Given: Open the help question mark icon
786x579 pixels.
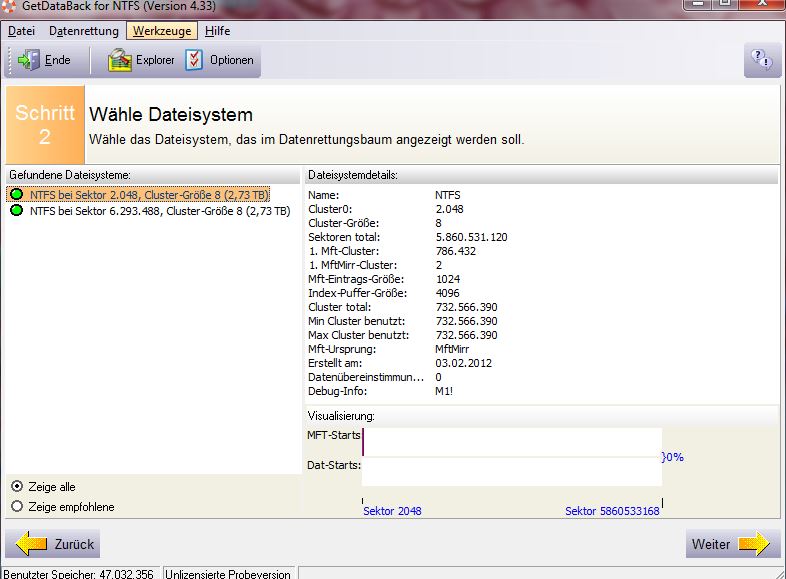Looking at the screenshot, I should click(x=762, y=60).
